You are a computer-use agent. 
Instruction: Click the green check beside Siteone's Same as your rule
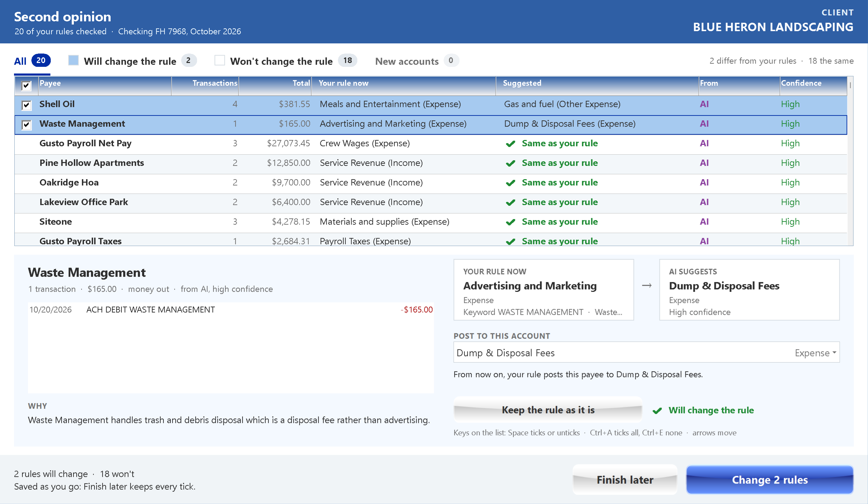(x=511, y=222)
